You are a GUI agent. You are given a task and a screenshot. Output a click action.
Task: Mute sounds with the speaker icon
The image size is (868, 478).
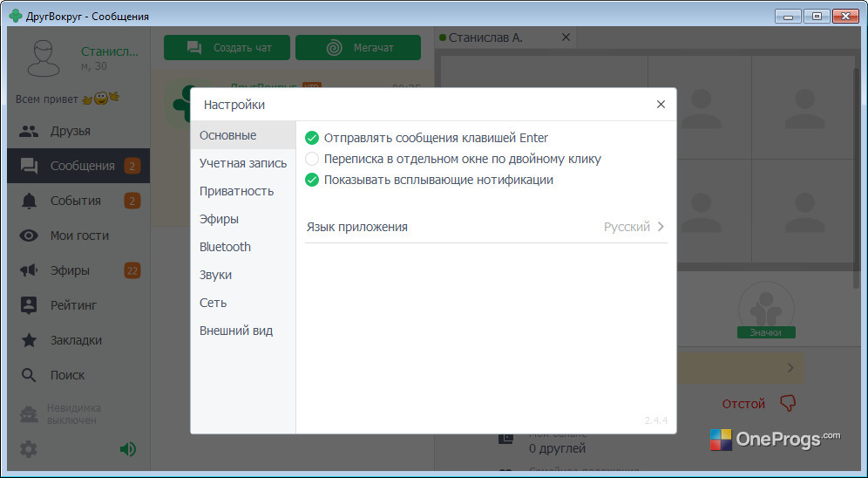(128, 449)
